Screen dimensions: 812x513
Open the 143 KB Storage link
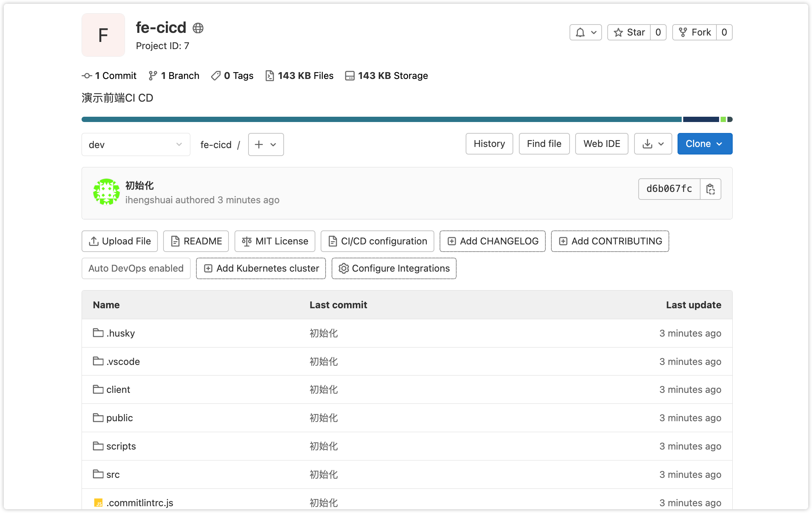pyautogui.click(x=386, y=76)
